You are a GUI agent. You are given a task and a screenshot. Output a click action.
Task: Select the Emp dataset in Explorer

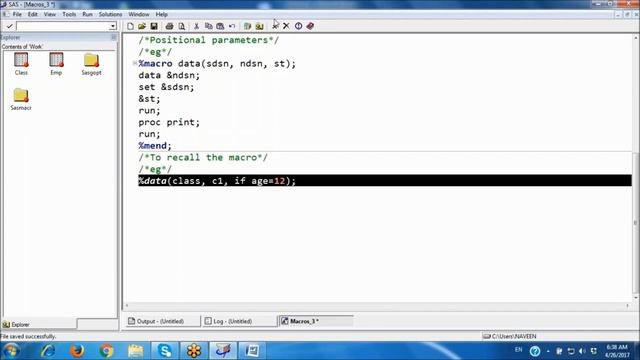tap(56, 64)
